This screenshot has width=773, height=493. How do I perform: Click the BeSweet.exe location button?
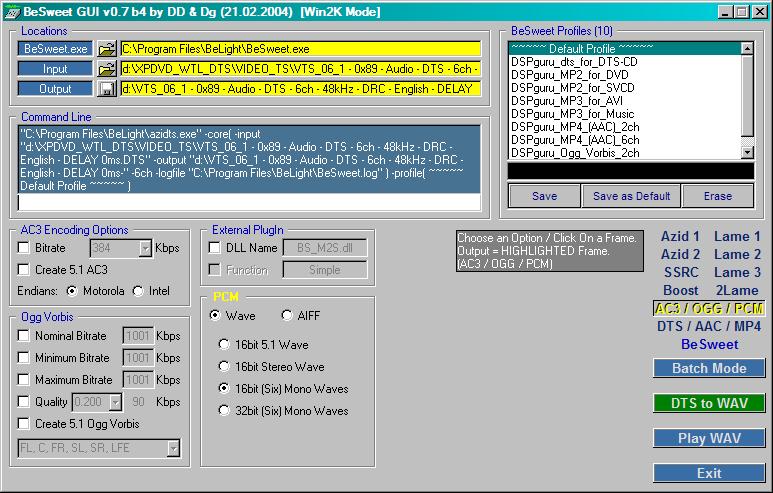tap(55, 49)
